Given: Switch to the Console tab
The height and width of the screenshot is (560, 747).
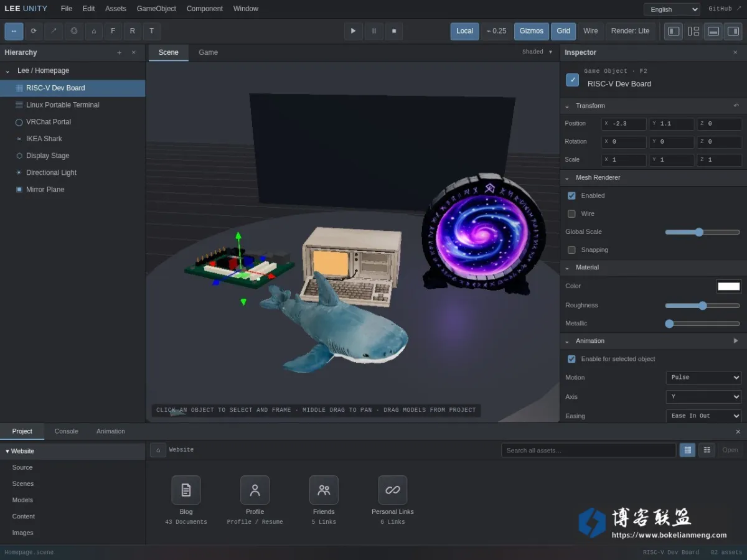Looking at the screenshot, I should [66, 431].
